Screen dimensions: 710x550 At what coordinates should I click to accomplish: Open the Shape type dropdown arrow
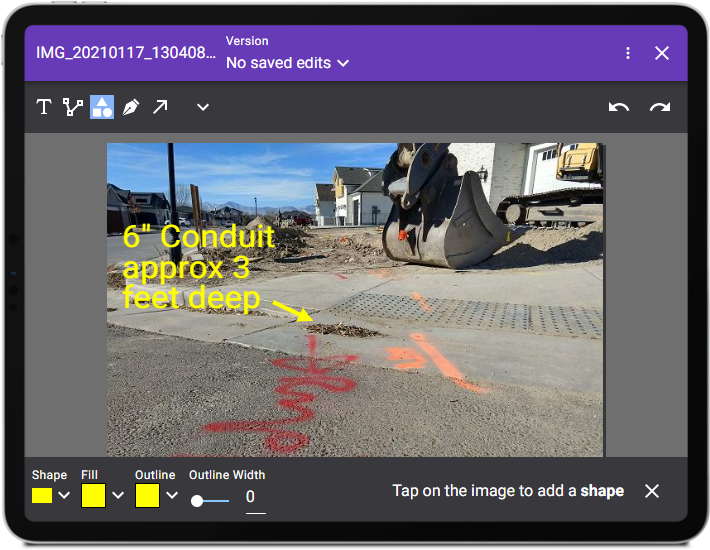coord(65,495)
